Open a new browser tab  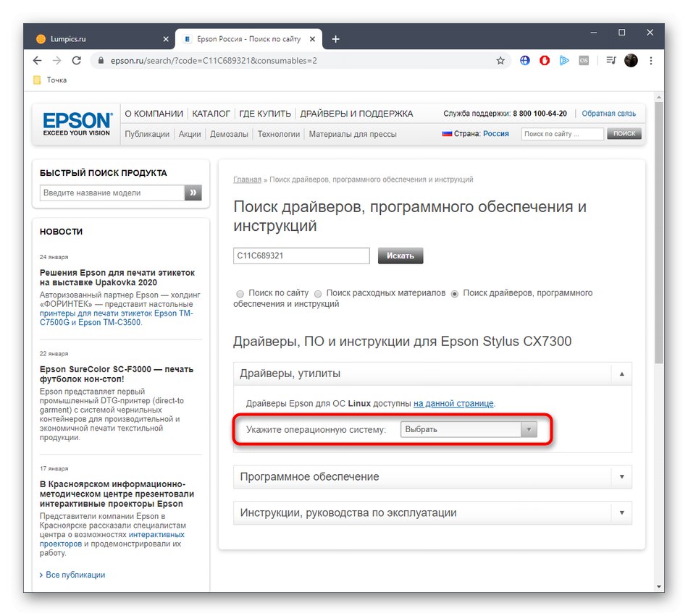pos(335,39)
